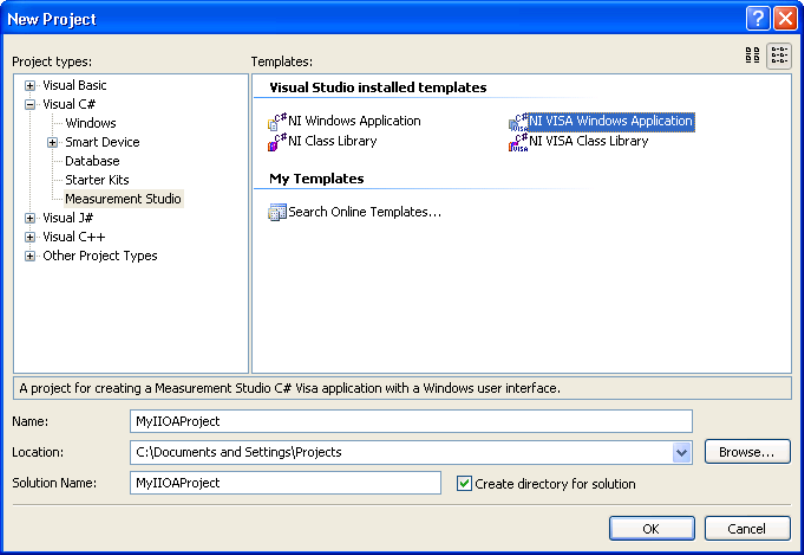Open the dialog Help question mark button
The image size is (804, 555).
758,19
